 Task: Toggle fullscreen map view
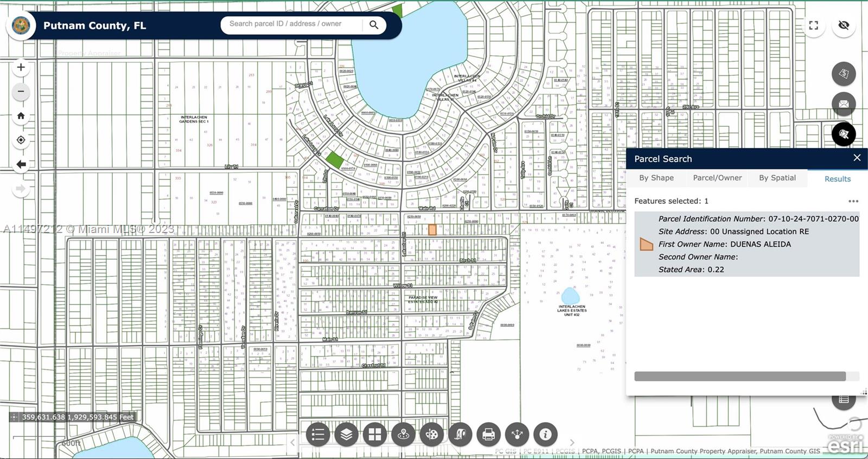(x=813, y=25)
